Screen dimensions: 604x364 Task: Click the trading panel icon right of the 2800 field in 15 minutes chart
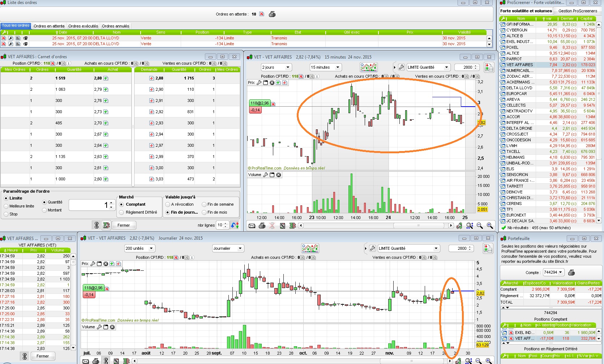tap(489, 67)
